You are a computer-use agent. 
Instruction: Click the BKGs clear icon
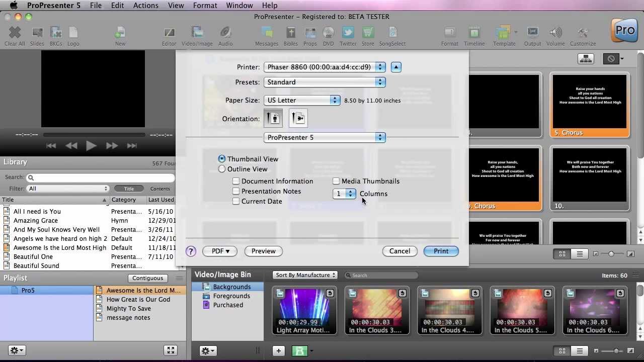click(x=56, y=36)
